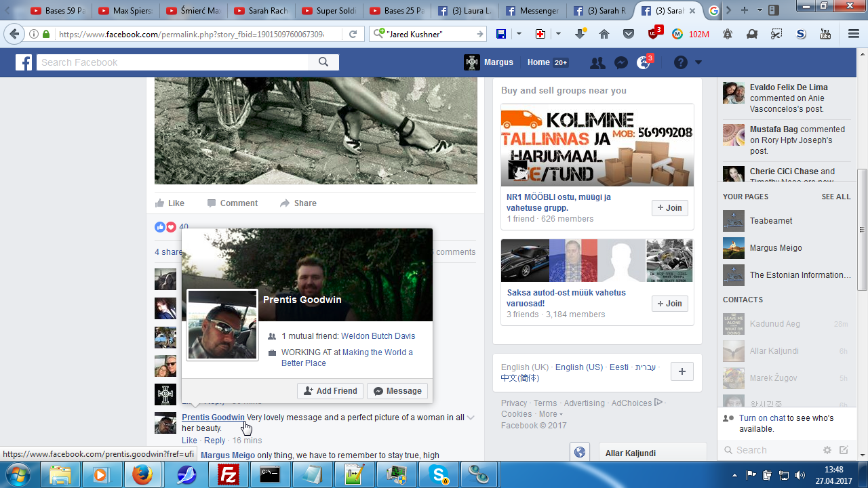Screen dimensions: 868x488
Task: Click the Pocket icon in the toolbar
Action: pyautogui.click(x=629, y=34)
